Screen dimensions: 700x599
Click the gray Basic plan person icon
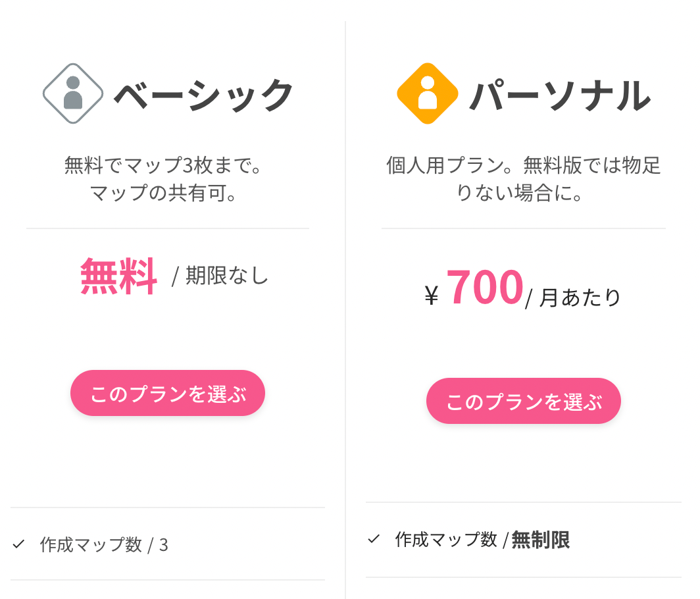[73, 93]
